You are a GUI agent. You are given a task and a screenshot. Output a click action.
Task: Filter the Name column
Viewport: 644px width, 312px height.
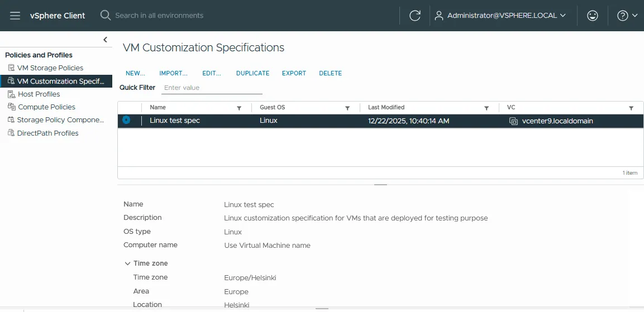(x=239, y=108)
